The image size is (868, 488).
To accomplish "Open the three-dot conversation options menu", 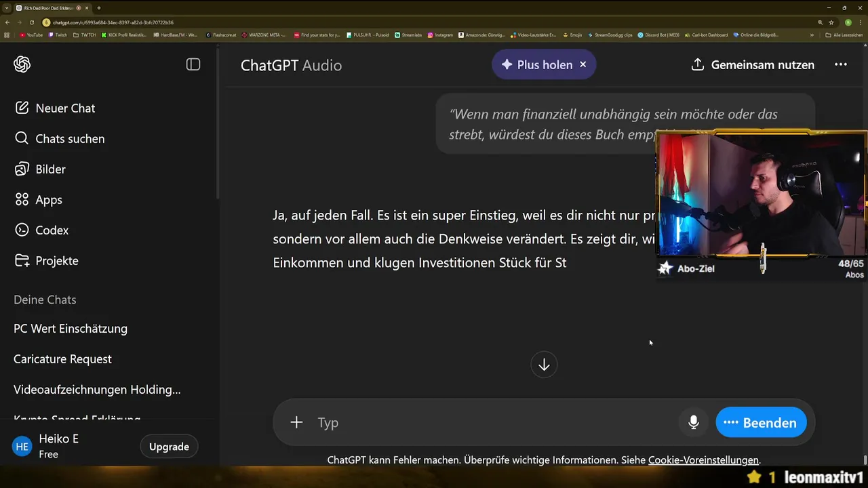I will 841,64.
